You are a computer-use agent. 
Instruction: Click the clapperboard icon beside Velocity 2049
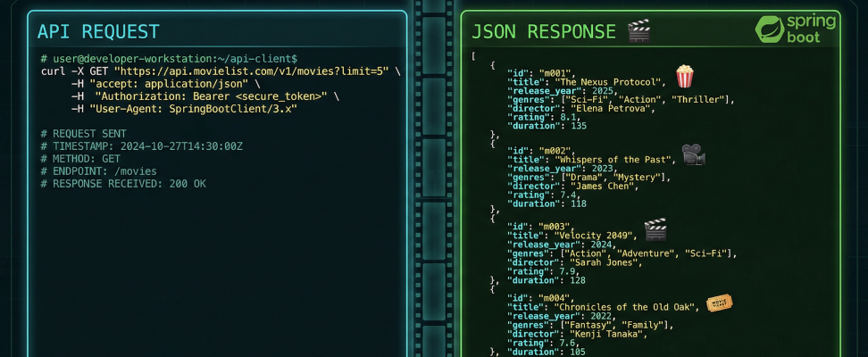click(x=655, y=229)
